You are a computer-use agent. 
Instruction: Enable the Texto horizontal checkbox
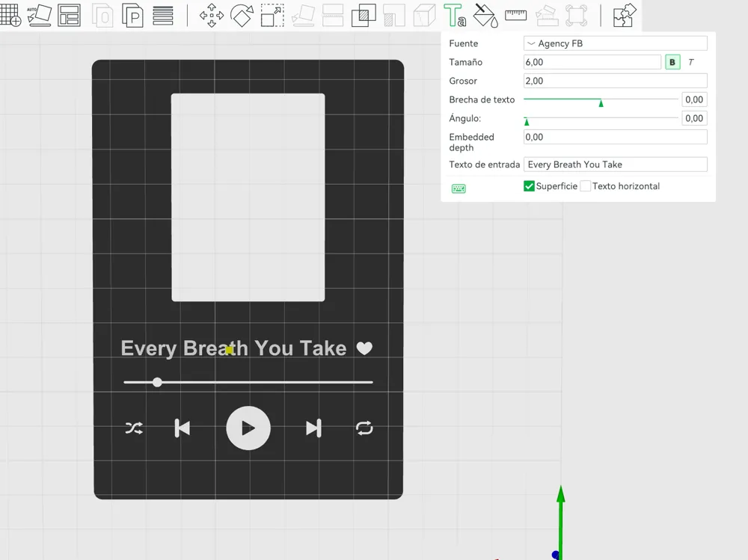(x=586, y=186)
